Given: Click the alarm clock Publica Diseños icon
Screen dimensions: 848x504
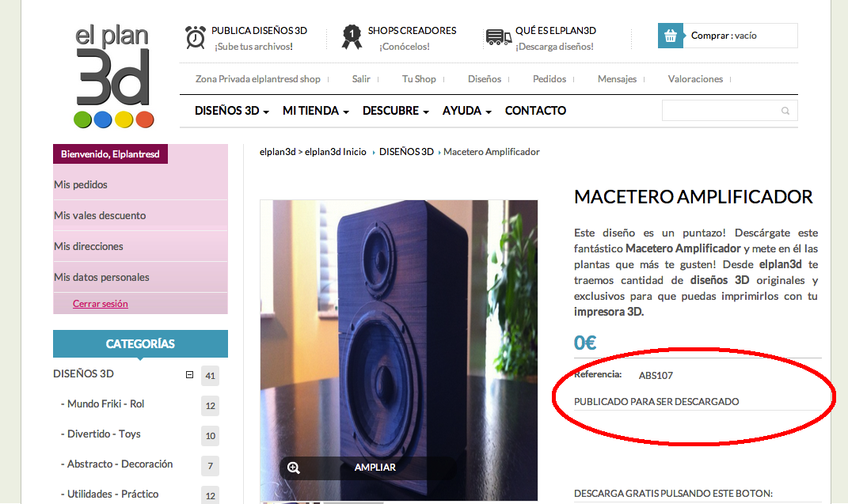Looking at the screenshot, I should [x=196, y=37].
